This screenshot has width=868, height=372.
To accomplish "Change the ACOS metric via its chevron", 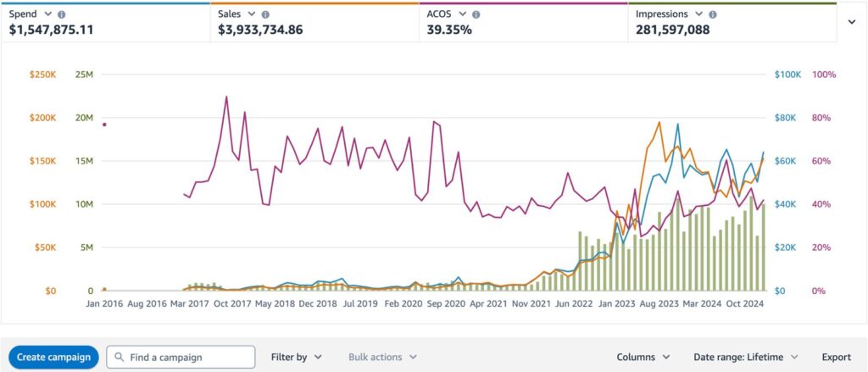I will click(x=460, y=15).
